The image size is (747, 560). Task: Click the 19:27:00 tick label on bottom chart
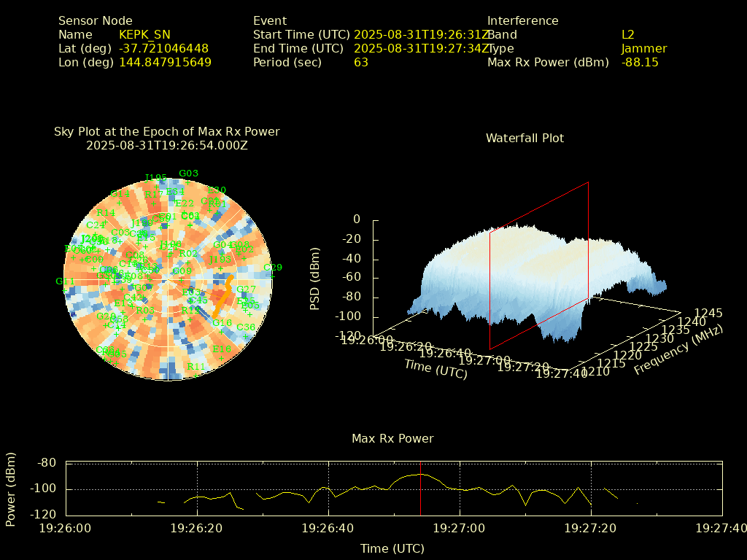coord(459,527)
